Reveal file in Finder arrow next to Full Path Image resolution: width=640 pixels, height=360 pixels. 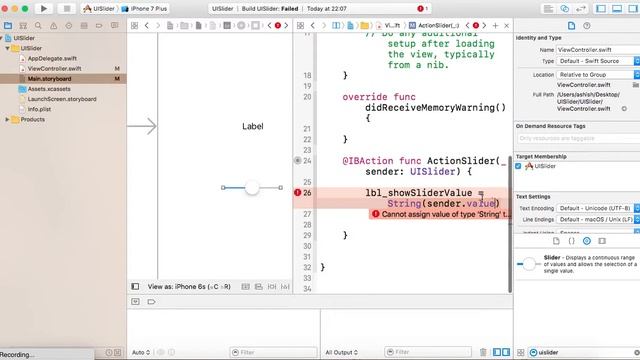[624, 109]
